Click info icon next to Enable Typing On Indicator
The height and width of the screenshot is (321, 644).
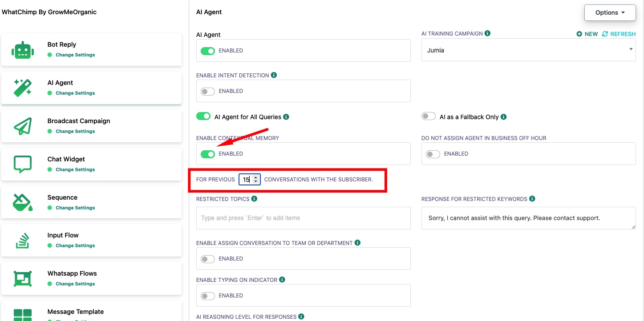(282, 280)
